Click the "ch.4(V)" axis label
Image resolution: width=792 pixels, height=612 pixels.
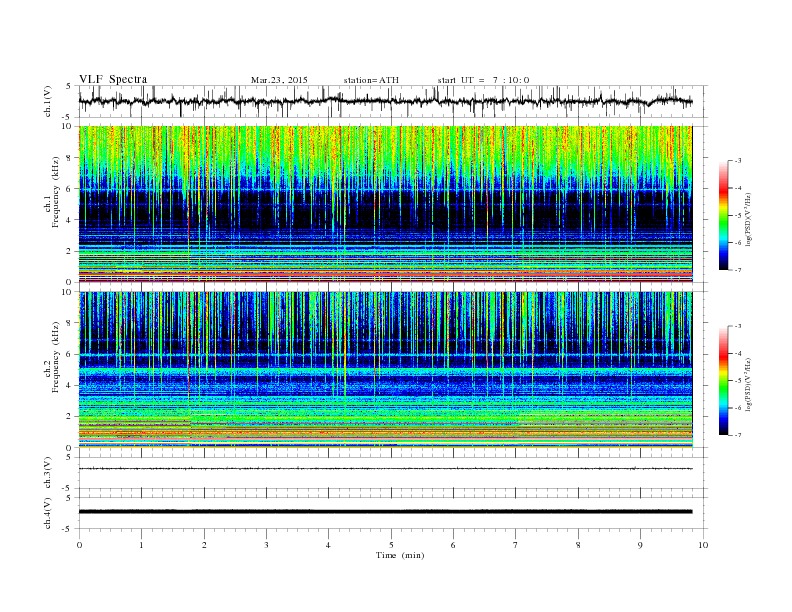tap(48, 513)
